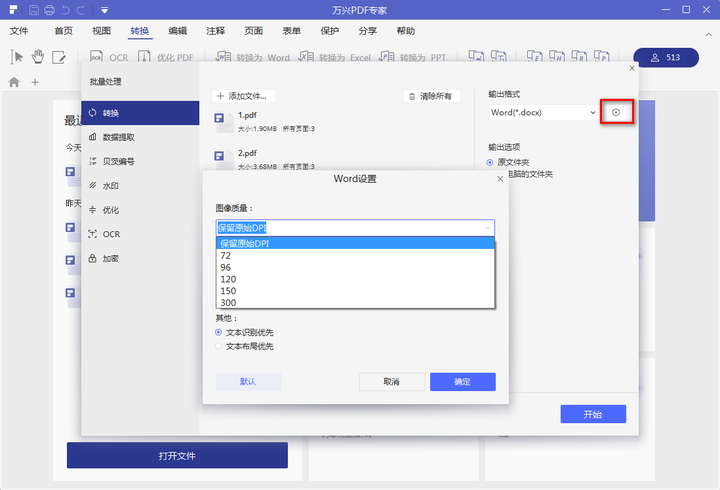The height and width of the screenshot is (490, 720).
Task: Collapse the ribbon with the chevron
Action: click(x=709, y=34)
